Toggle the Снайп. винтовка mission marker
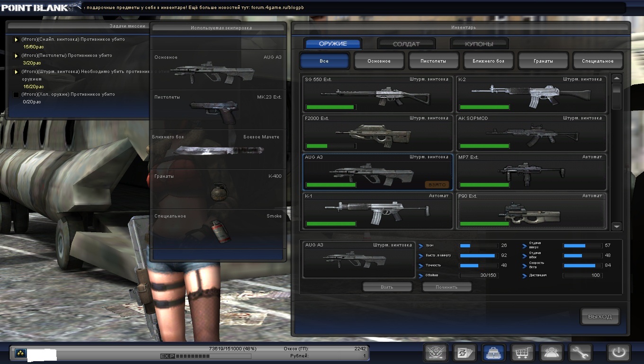 tap(16, 40)
